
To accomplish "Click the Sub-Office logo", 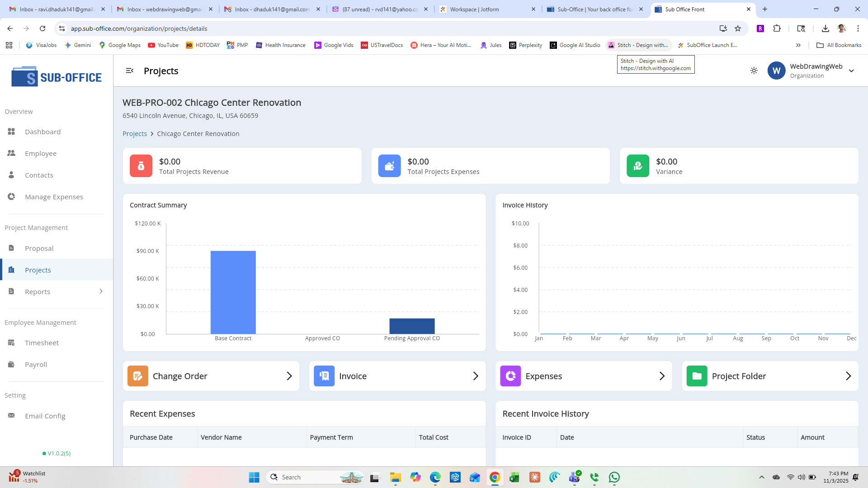I will pos(57,77).
